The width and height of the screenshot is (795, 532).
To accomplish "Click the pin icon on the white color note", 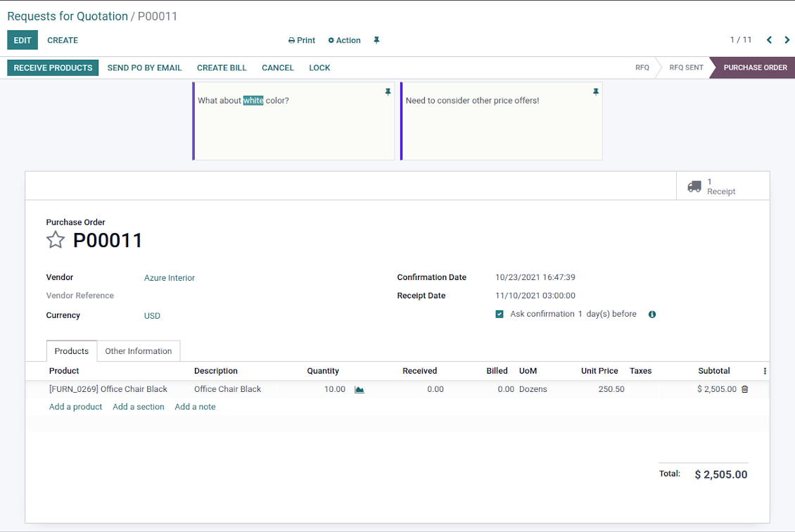I will click(x=388, y=92).
